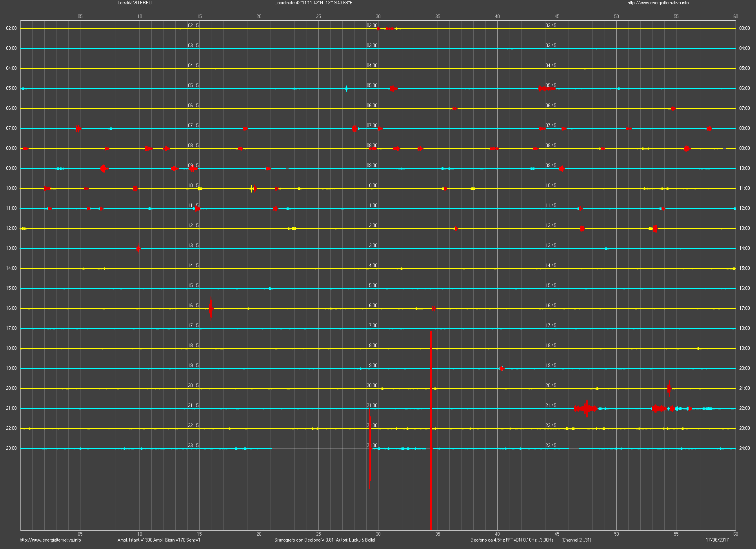Viewport: 756px width, 549px height.
Task: Click the red event at 19:00 trace near minute 40
Action: pyautogui.click(x=501, y=369)
